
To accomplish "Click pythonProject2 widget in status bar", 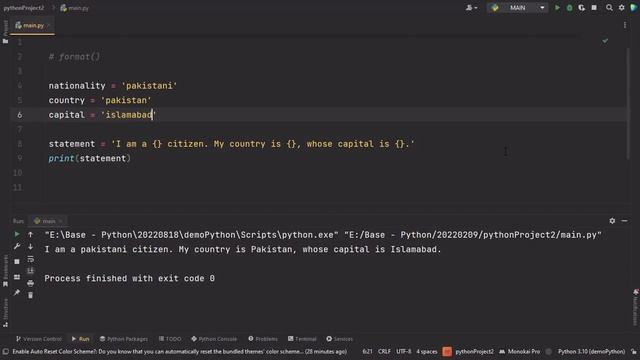I will coord(474,351).
